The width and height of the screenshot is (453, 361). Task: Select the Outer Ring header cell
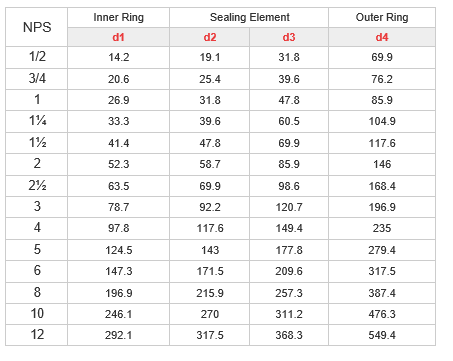click(x=382, y=17)
